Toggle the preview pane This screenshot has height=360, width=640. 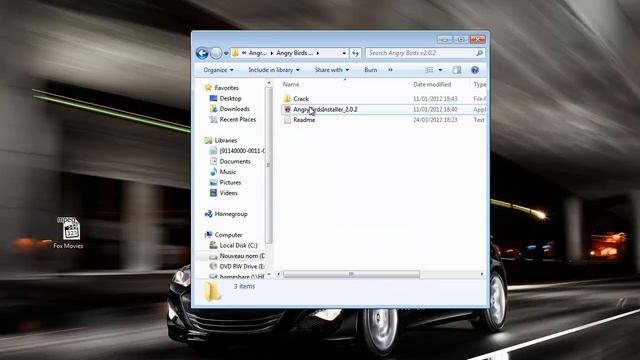click(x=457, y=70)
